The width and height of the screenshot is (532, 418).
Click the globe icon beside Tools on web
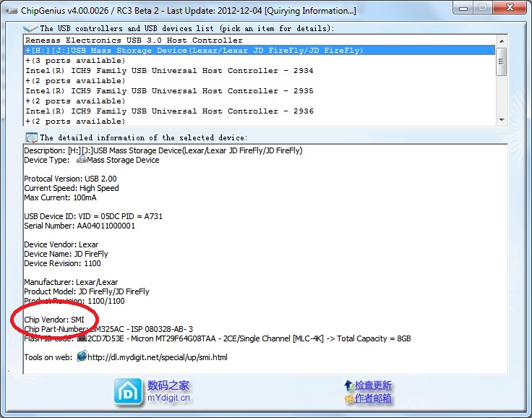tap(82, 357)
